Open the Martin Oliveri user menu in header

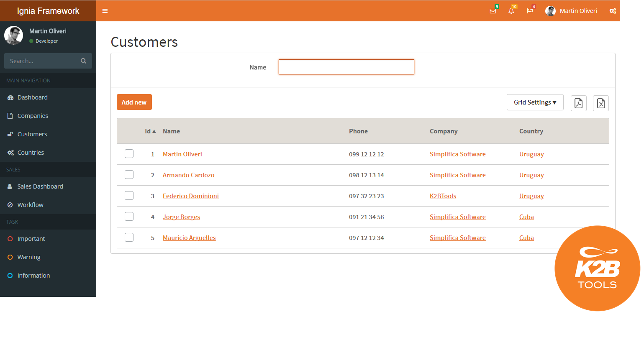click(572, 11)
